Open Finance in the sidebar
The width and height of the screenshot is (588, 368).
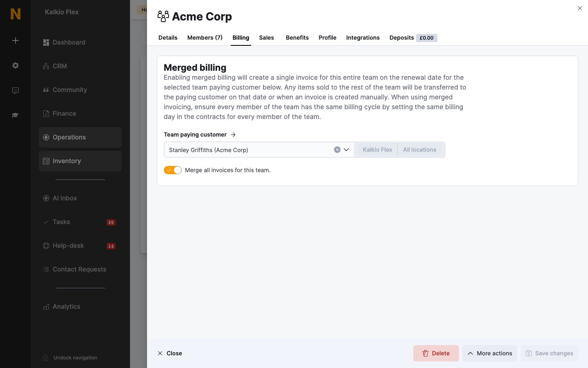80,114
